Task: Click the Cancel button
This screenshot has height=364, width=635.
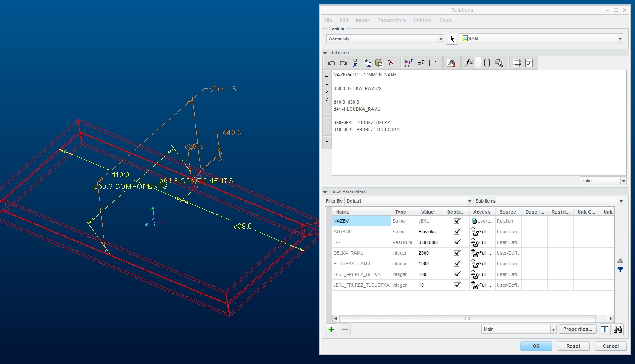Action: point(611,346)
